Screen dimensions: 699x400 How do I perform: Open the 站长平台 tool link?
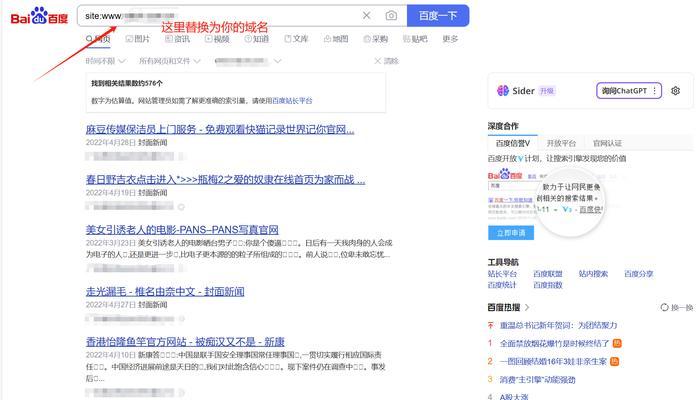coord(502,274)
